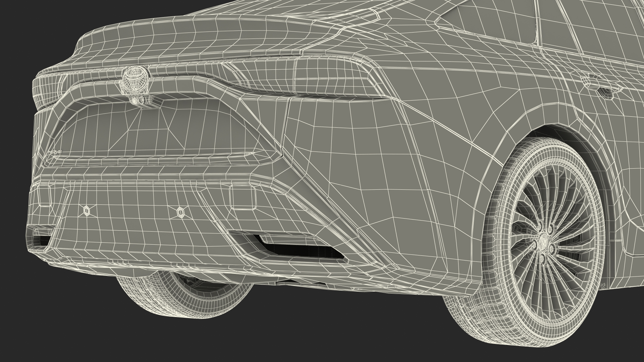644x362 pixels.
Task: Select the right hexagonal parking sensor on bumper
Action: point(180,212)
